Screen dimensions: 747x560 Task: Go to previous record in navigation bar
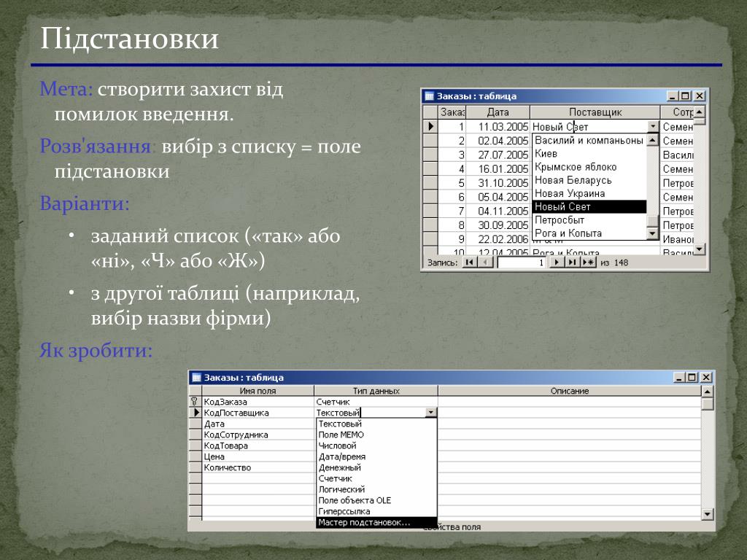[485, 262]
